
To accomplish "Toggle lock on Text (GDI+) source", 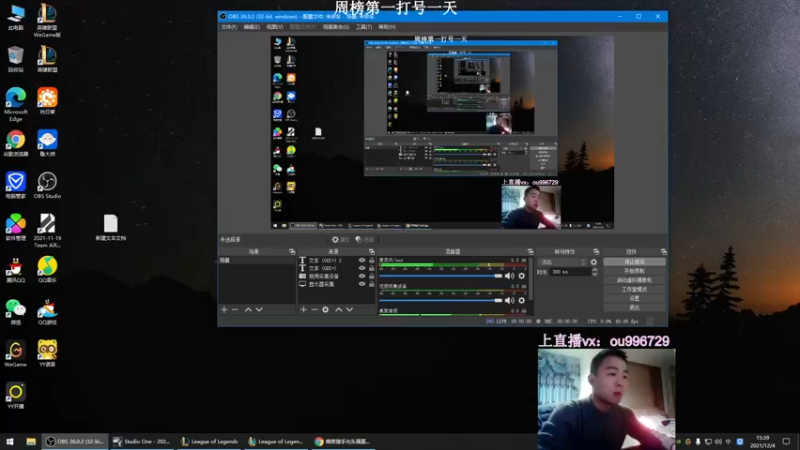I will tap(371, 268).
